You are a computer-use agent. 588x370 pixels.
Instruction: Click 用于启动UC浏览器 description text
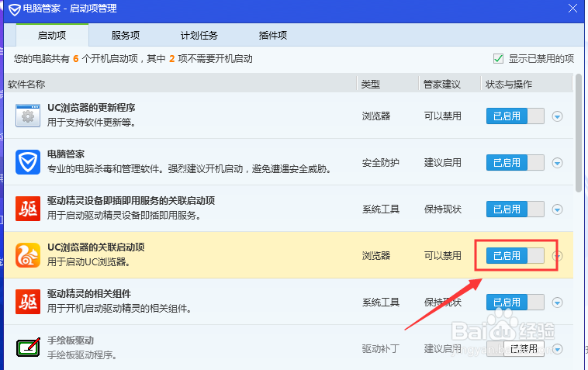coord(88,261)
